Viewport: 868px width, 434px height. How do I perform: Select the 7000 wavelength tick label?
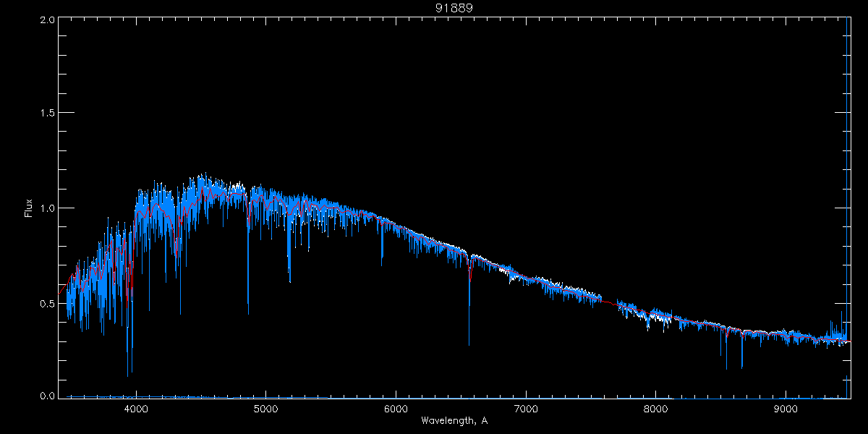pos(525,408)
